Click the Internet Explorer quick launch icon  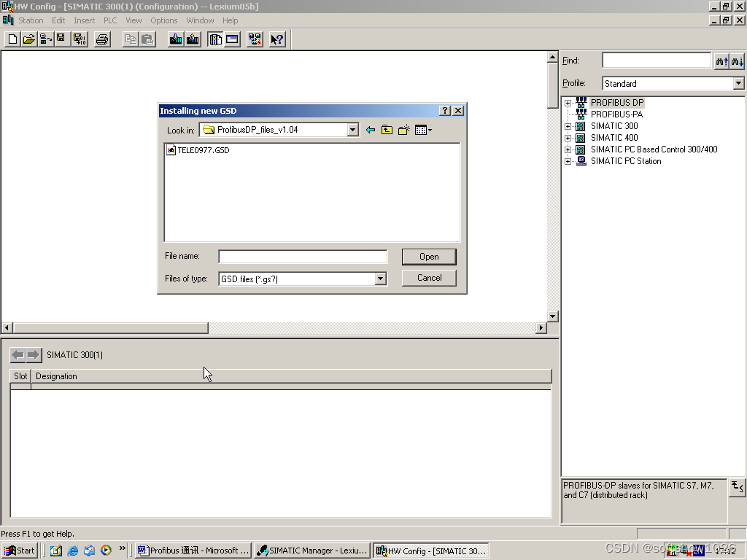pyautogui.click(x=72, y=551)
